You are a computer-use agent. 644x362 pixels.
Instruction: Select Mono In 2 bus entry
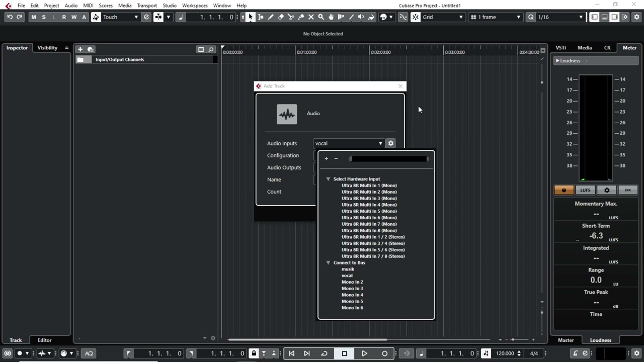352,282
